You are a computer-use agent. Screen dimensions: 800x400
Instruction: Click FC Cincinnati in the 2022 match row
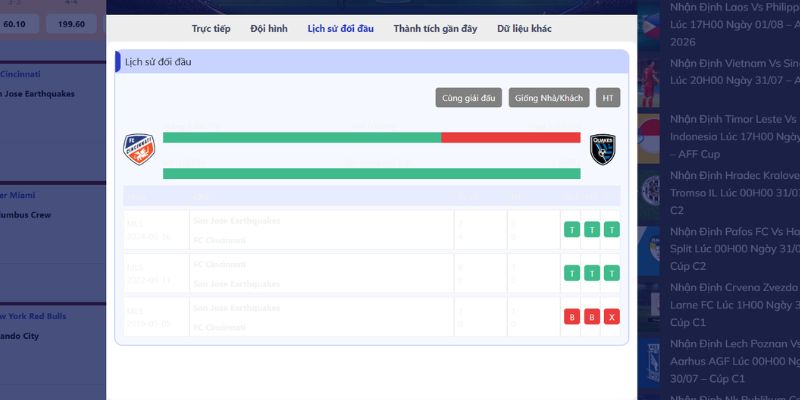(219, 264)
